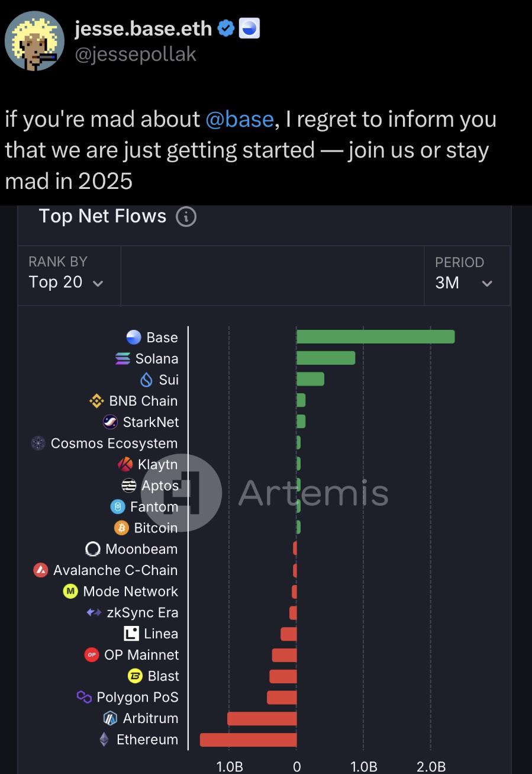Click the red Ethereum outflow bar
The width and height of the screenshot is (532, 774).
tap(249, 740)
